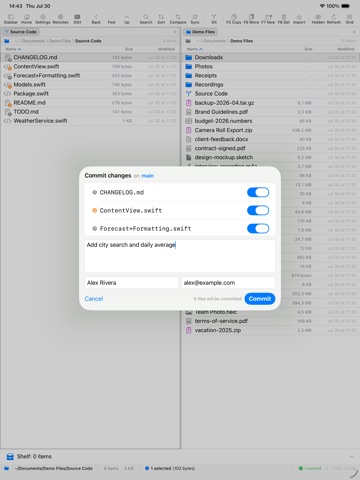Select README.md in the left pane
Image resolution: width=360 pixels, height=480 pixels.
pyautogui.click(x=90, y=103)
